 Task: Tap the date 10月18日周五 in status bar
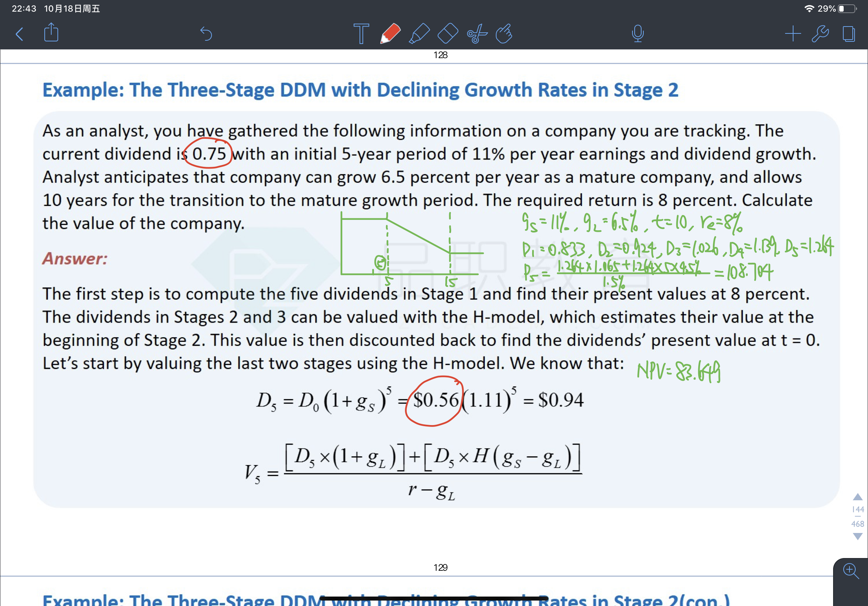pyautogui.click(x=72, y=9)
